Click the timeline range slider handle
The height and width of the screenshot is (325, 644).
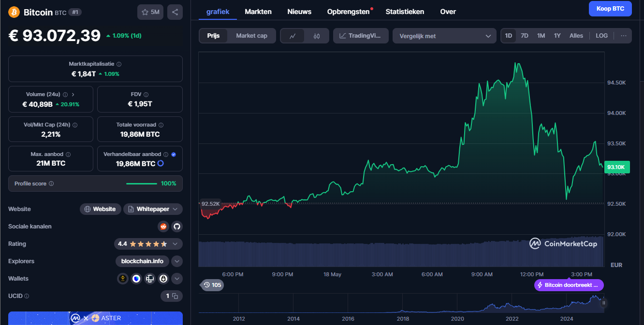click(x=604, y=303)
